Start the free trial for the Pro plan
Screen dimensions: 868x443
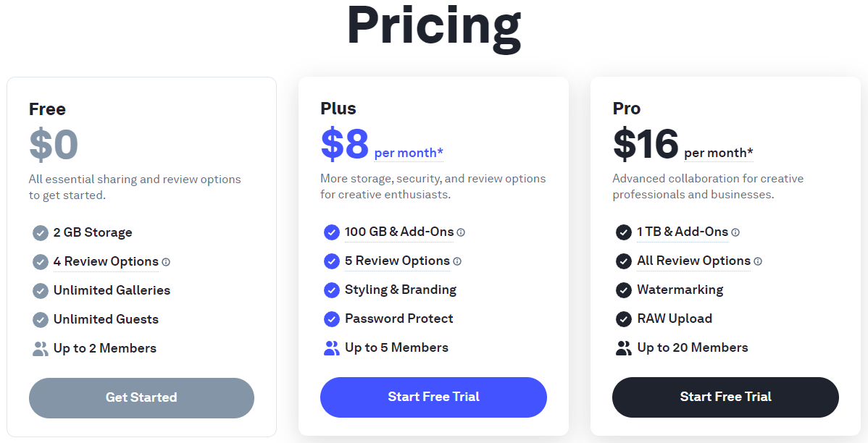[x=725, y=397]
